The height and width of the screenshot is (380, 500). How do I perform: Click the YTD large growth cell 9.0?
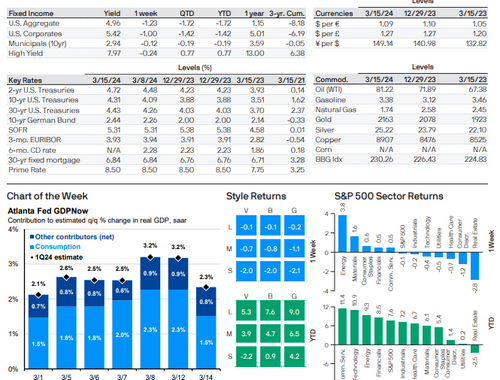294,312
